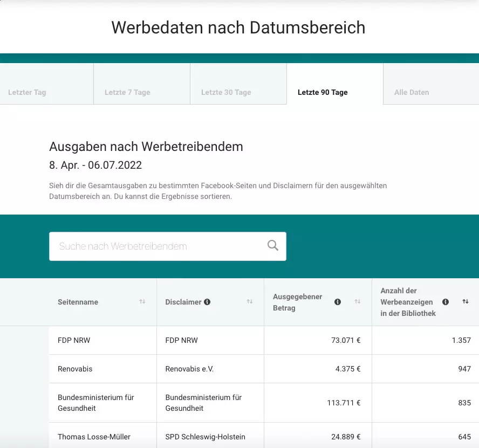Sort by Ausgegebener Betrag arrows

point(358,302)
